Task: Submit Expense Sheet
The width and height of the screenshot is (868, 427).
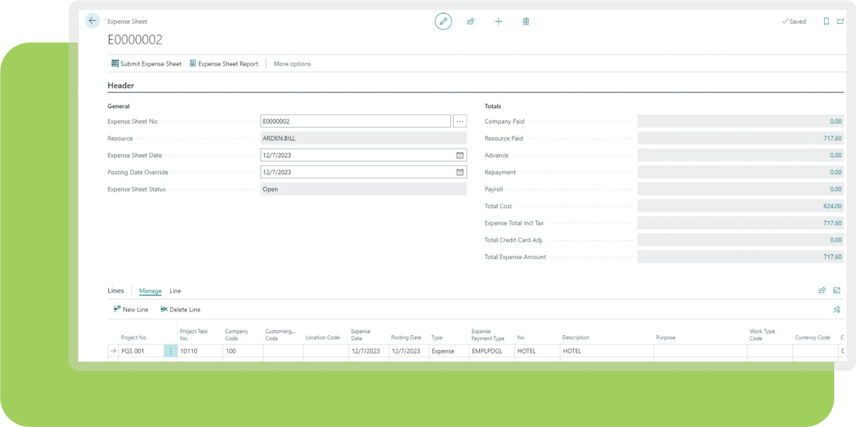Action: [x=146, y=63]
